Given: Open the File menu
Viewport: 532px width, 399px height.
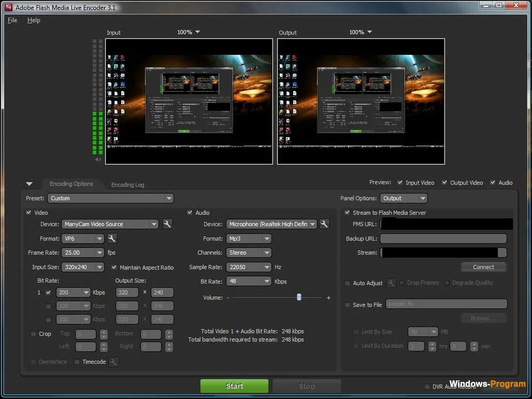Looking at the screenshot, I should coord(12,20).
